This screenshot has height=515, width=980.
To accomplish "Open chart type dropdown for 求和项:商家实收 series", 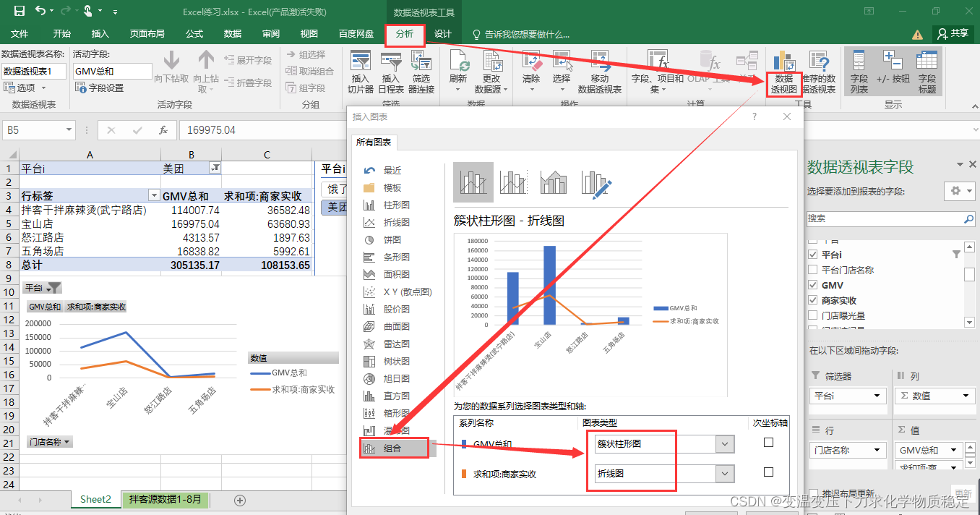I will pos(725,473).
